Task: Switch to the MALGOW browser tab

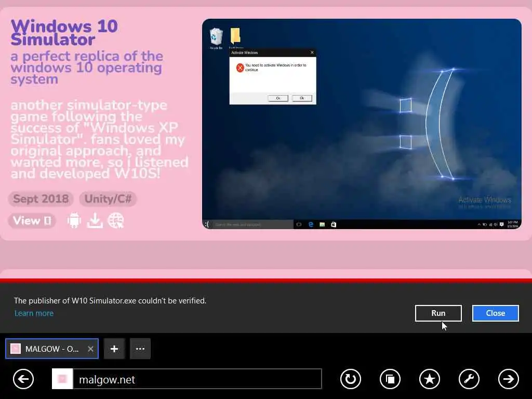Action: 52,349
